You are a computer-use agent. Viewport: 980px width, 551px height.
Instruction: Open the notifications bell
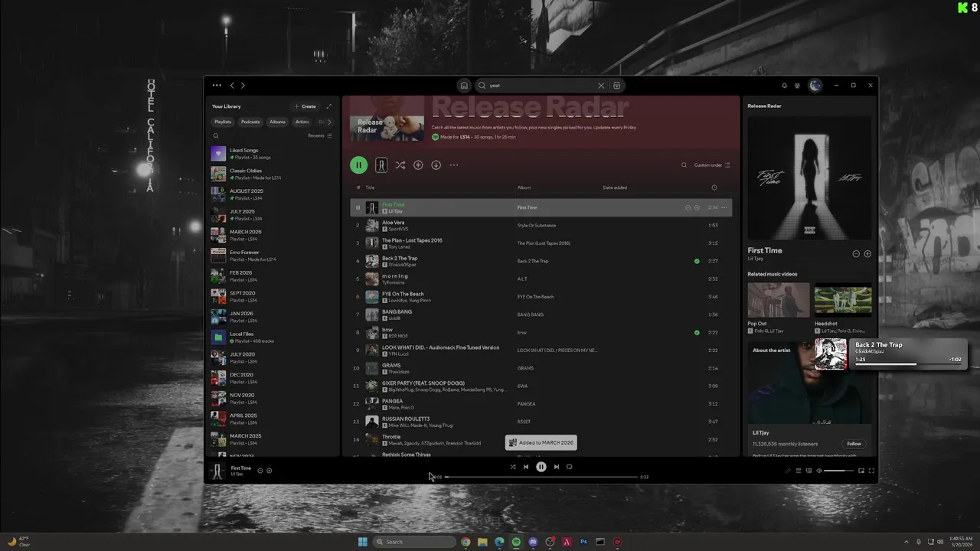point(784,86)
